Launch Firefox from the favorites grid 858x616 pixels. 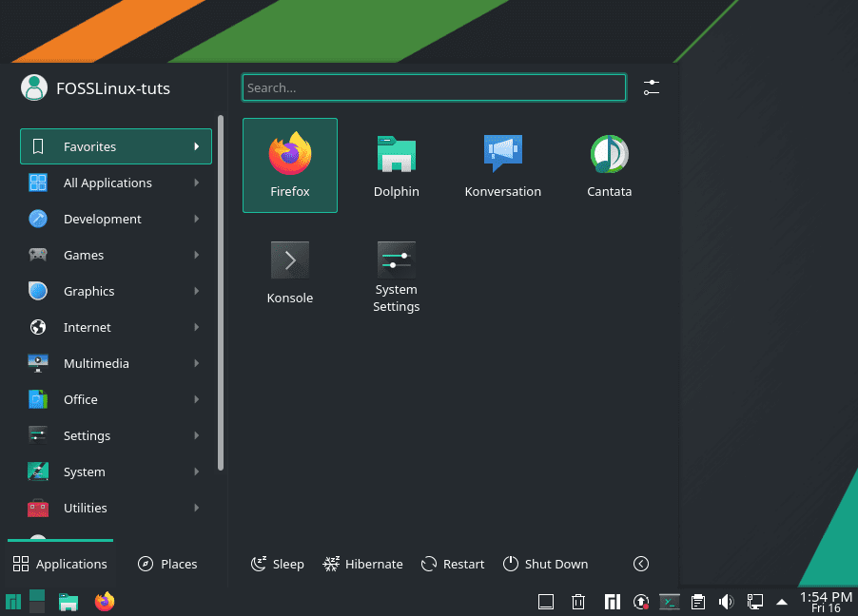click(289, 164)
